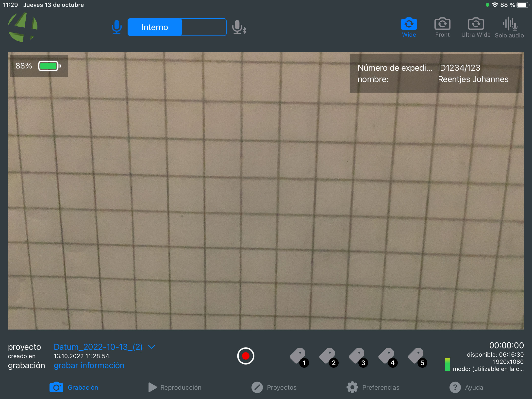This screenshot has width=532, height=399.
Task: Tap the status bar Wi-Fi icon
Action: point(495,5)
